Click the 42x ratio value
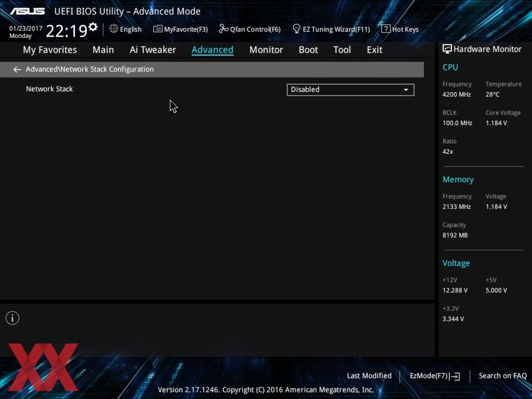 pos(448,151)
